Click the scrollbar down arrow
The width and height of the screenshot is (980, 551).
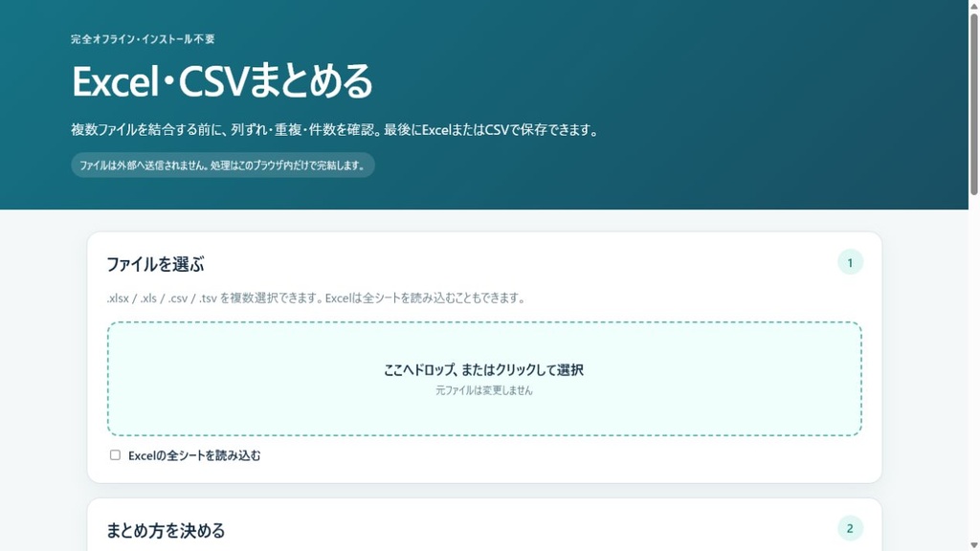(x=973, y=545)
